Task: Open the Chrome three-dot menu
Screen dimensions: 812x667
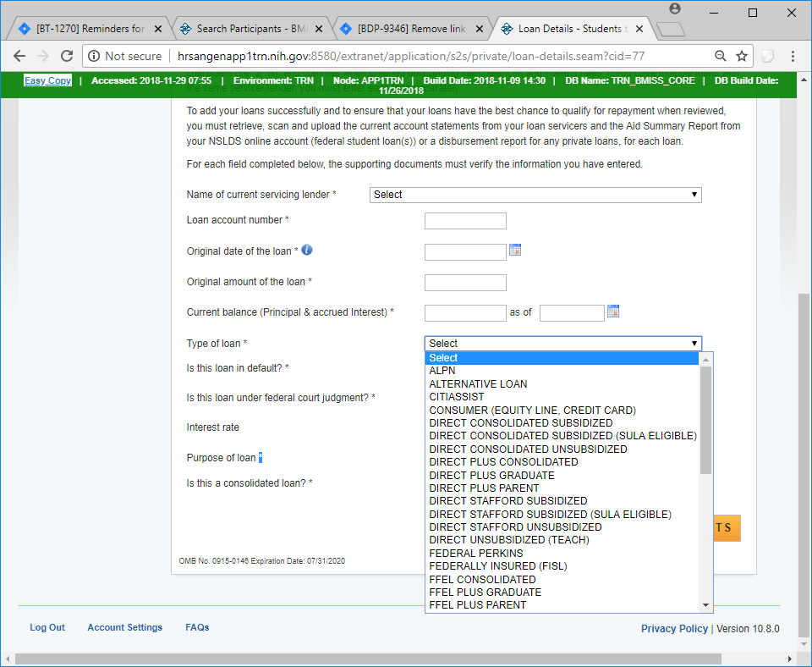Action: click(793, 56)
